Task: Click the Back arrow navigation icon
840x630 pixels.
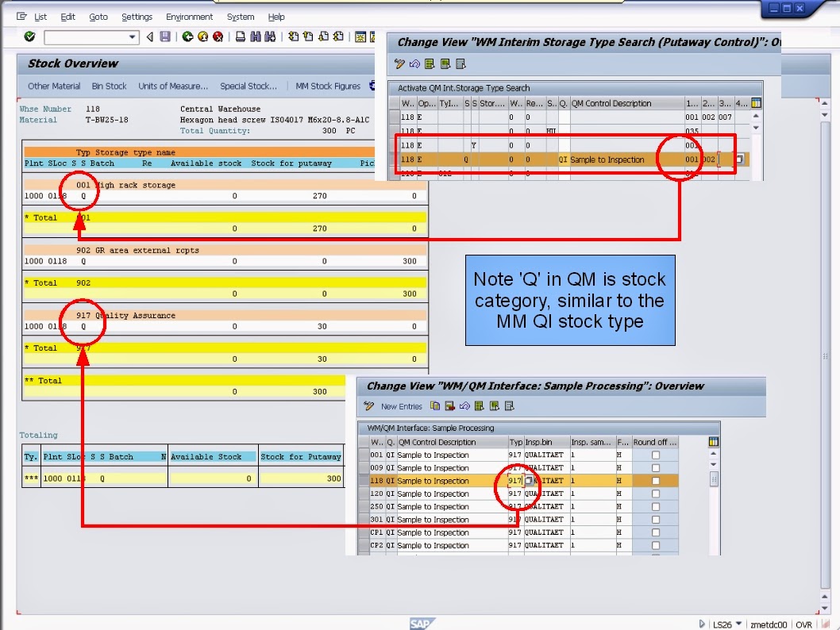Action: [150, 36]
